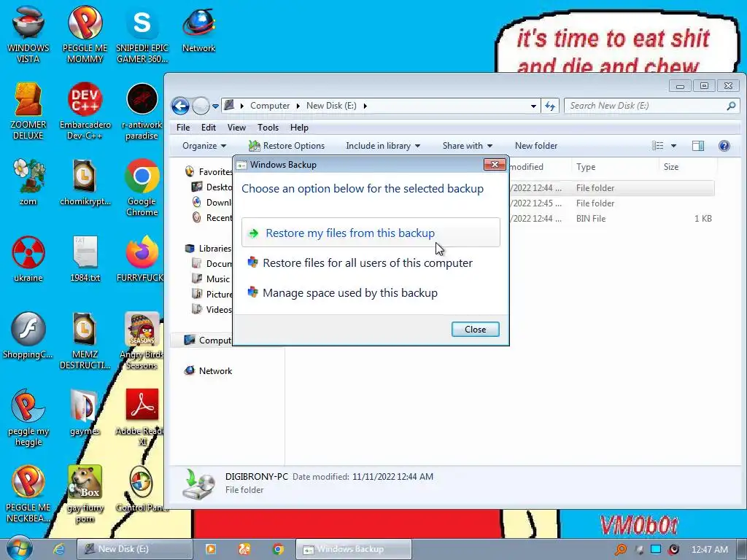Open chomikrypt desktop icon
The width and height of the screenshot is (747, 560).
(x=85, y=182)
